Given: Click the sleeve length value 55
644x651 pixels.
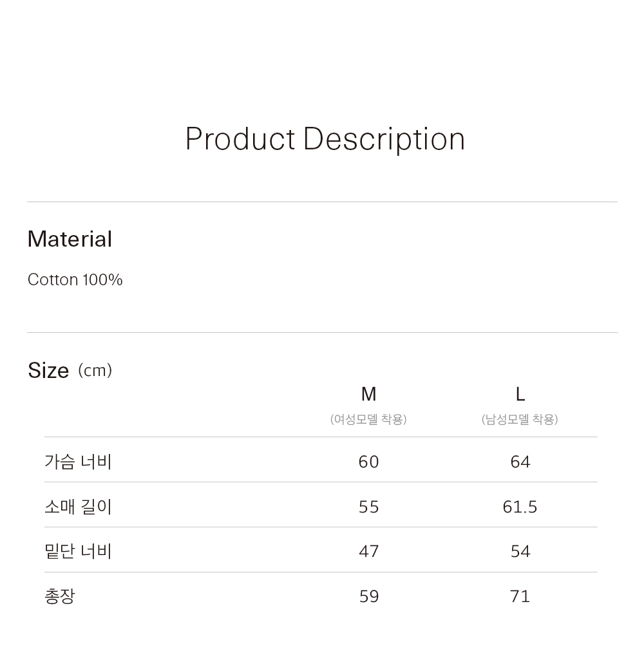Looking at the screenshot, I should click(x=368, y=507).
